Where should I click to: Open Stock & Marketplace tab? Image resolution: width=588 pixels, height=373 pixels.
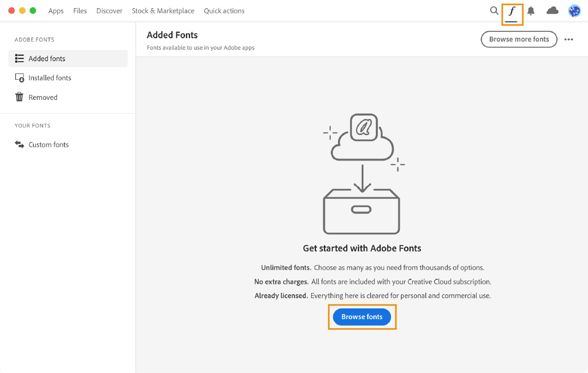tap(163, 11)
